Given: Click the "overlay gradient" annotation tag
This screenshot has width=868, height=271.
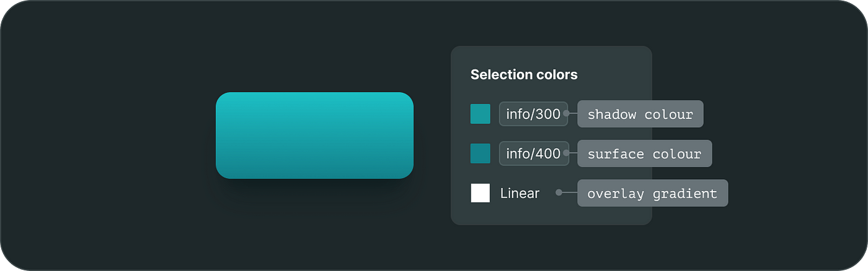Looking at the screenshot, I should [652, 193].
